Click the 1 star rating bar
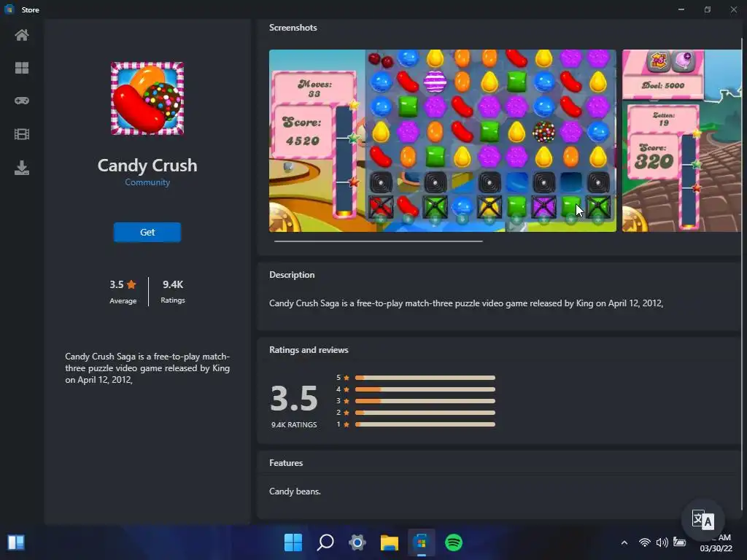This screenshot has width=747, height=560. click(x=425, y=424)
